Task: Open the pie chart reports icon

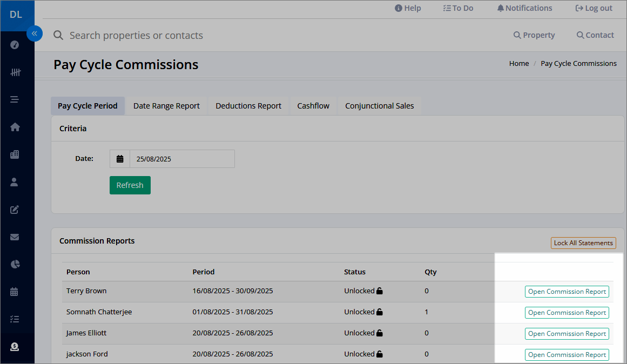Action: (15, 265)
